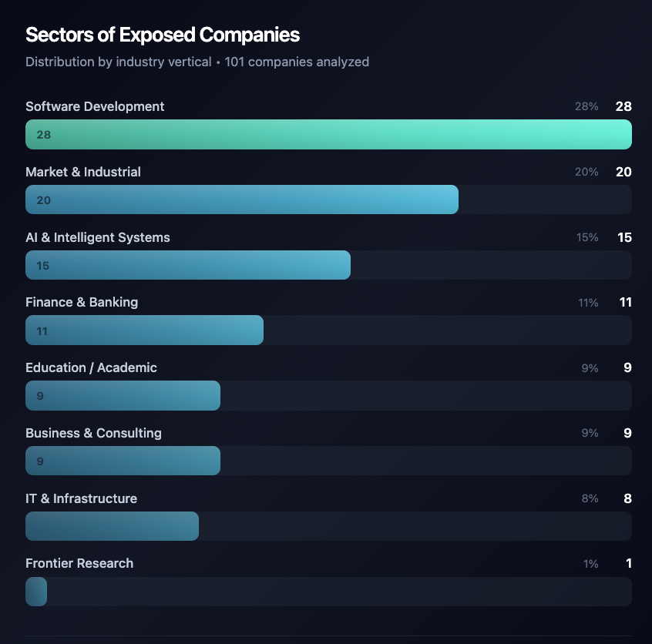Click the Market & Industrial bar
This screenshot has width=652, height=644.
[242, 200]
